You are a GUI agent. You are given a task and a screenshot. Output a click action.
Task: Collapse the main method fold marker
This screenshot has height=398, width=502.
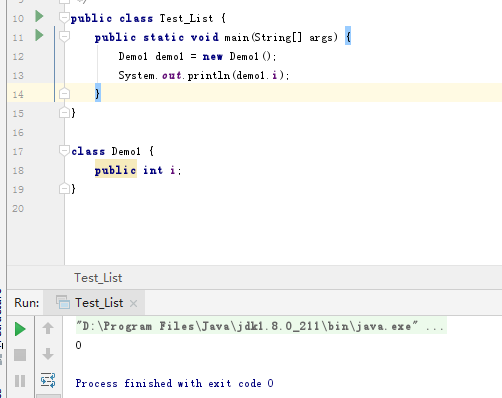pos(64,36)
